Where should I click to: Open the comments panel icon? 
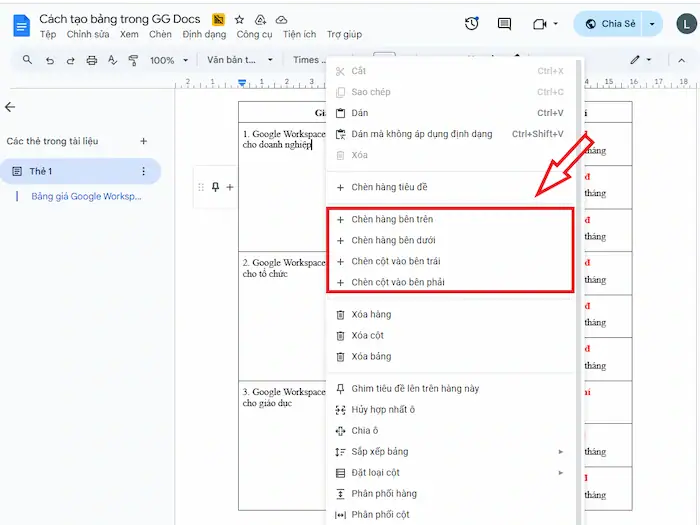(505, 24)
